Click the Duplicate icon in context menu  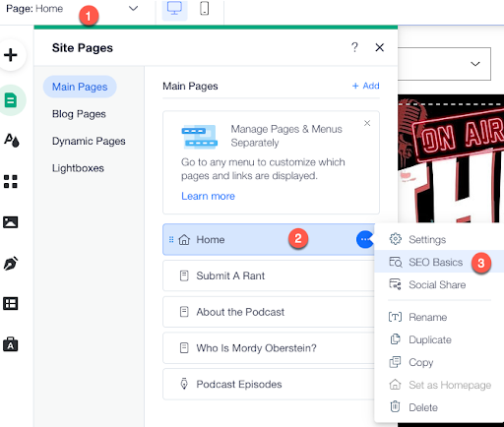pos(395,339)
